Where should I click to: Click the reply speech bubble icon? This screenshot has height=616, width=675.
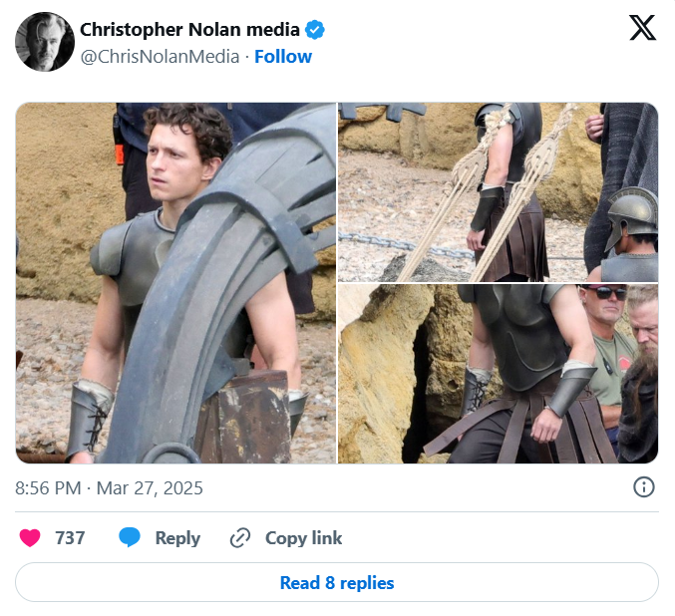pos(130,538)
